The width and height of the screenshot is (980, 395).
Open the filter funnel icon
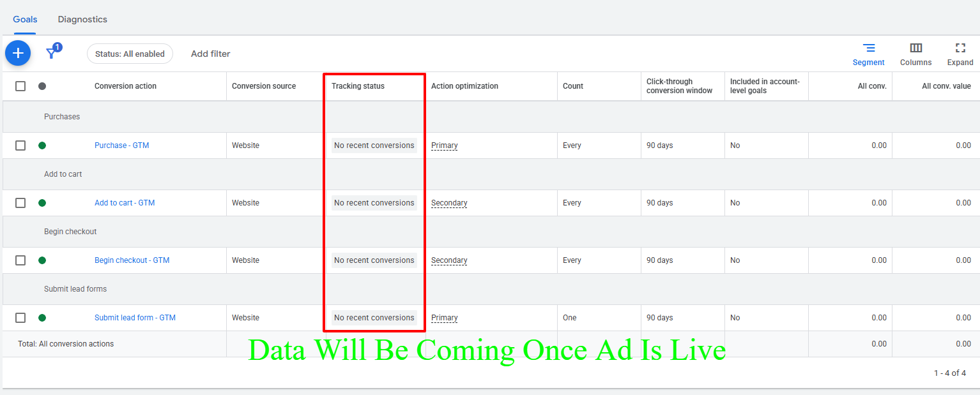[52, 53]
